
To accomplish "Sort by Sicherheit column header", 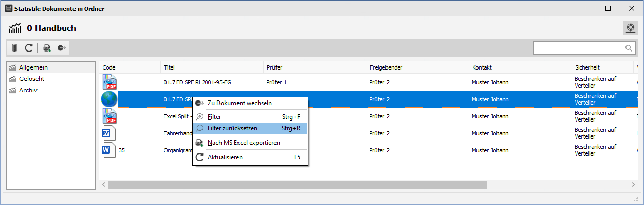I will [x=603, y=67].
